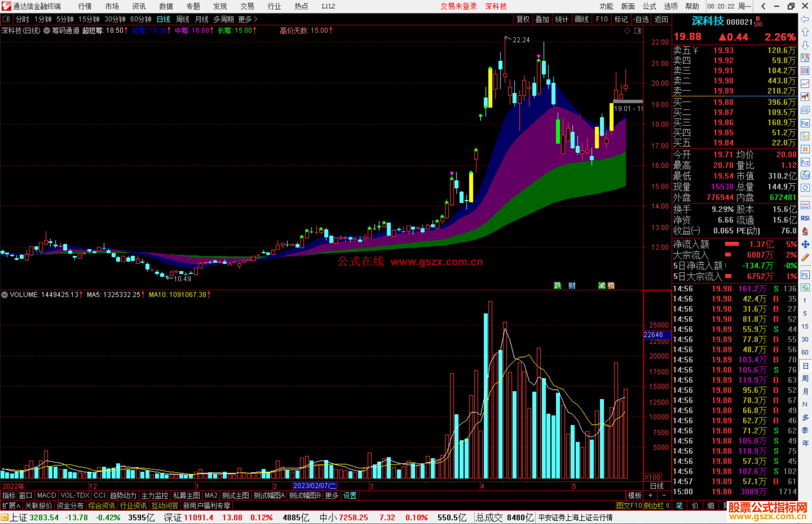The height and width of the screenshot is (524, 812).
Task: Click the formula f(x) sidebar icon
Action: tap(805, 175)
